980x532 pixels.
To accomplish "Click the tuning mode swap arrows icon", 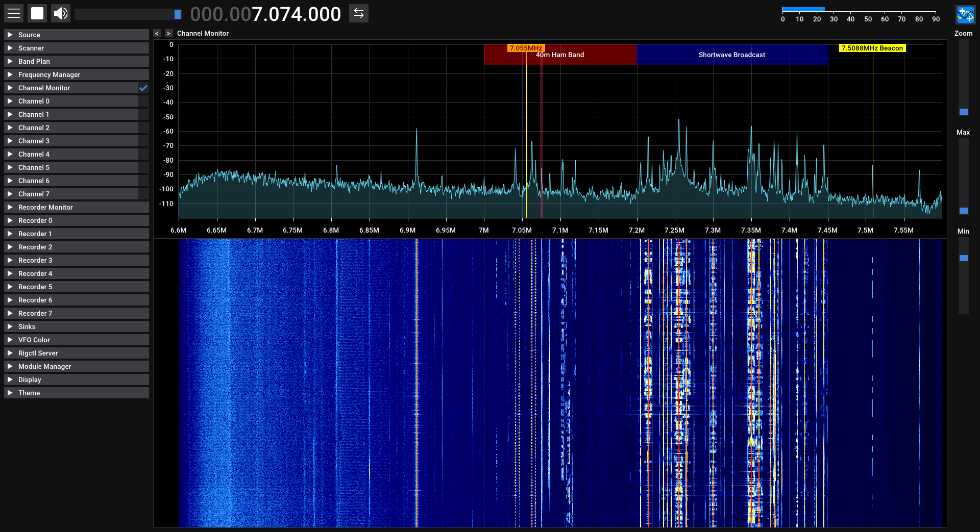I will 359,13.
